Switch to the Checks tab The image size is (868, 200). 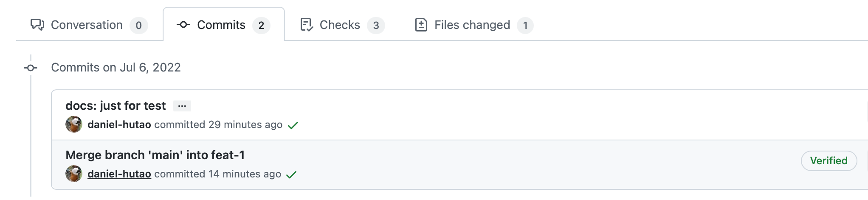[x=340, y=25]
